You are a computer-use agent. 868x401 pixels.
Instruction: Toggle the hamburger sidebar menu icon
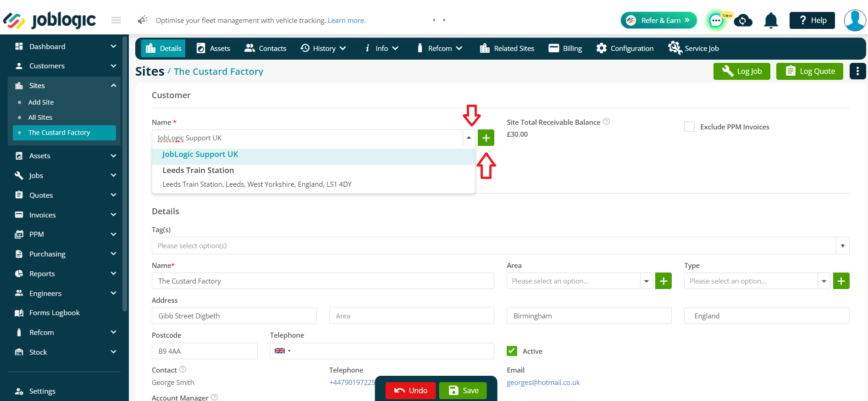point(116,20)
